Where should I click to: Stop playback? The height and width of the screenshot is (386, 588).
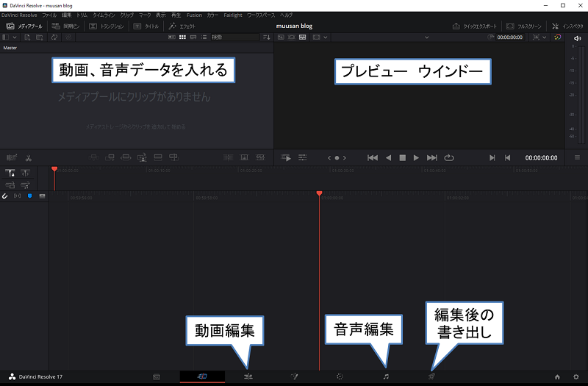pos(402,158)
